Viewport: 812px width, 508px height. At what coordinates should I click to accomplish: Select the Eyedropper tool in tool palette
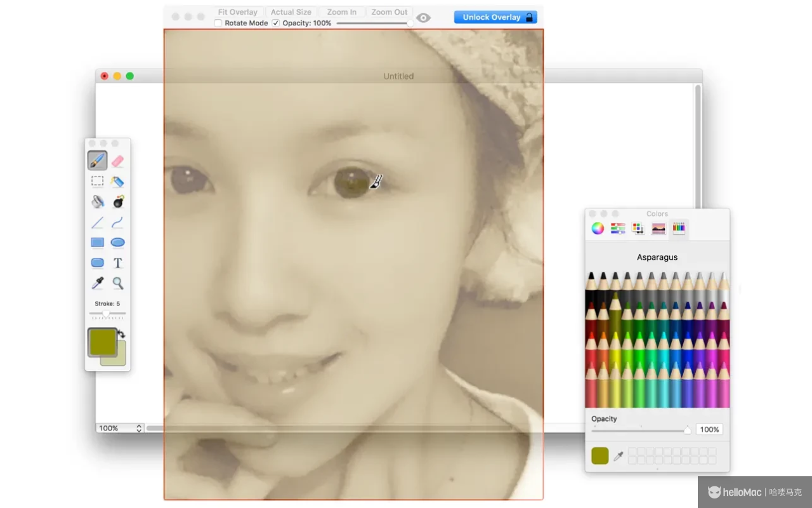97,283
